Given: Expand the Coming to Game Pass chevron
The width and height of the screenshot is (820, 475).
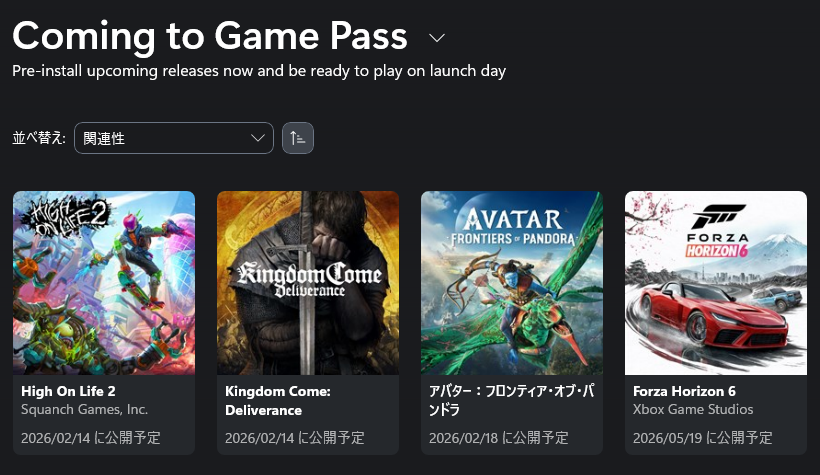Looking at the screenshot, I should pos(436,38).
